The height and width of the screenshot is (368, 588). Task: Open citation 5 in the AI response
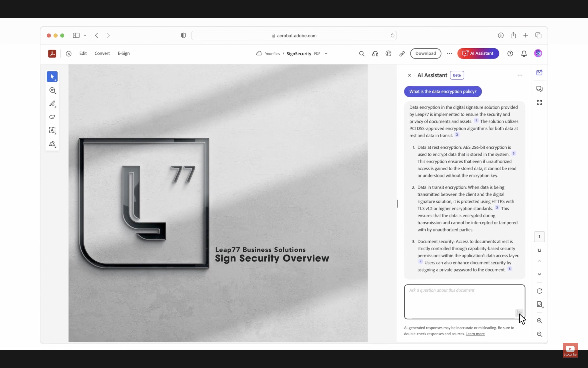(510, 269)
